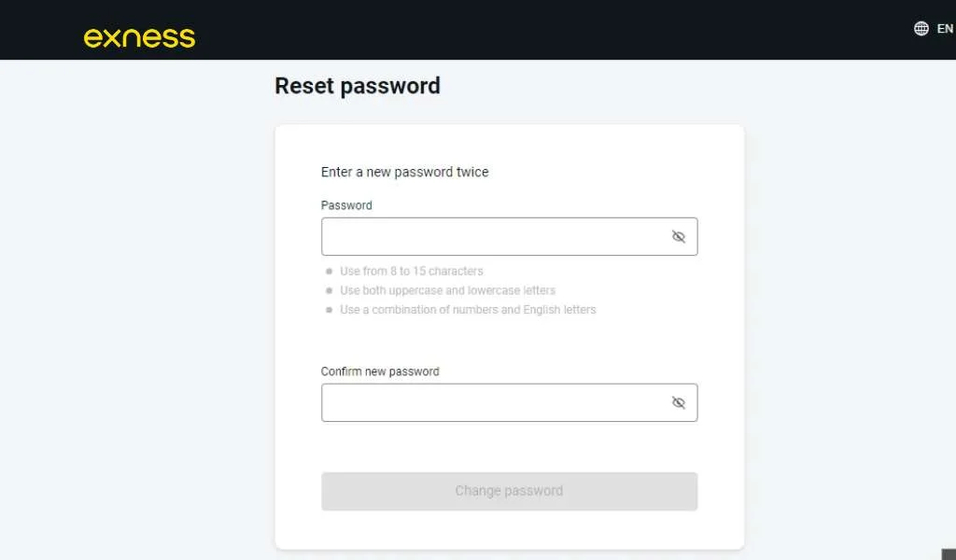Select the crossed-eye icon beside Password
Viewport: 956px width, 560px height.
pyautogui.click(x=679, y=236)
